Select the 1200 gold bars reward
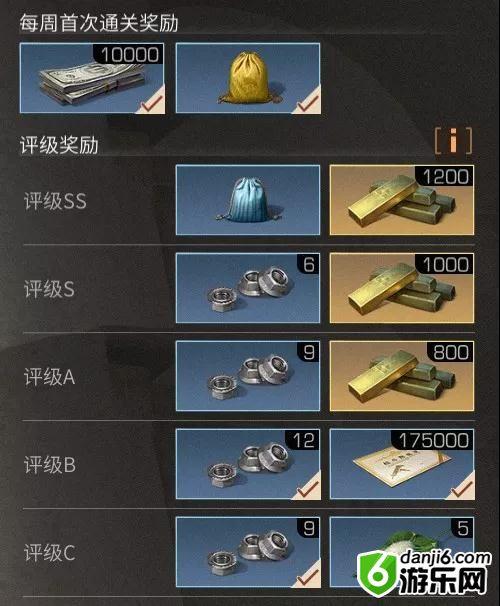The height and width of the screenshot is (606, 500). [x=402, y=200]
